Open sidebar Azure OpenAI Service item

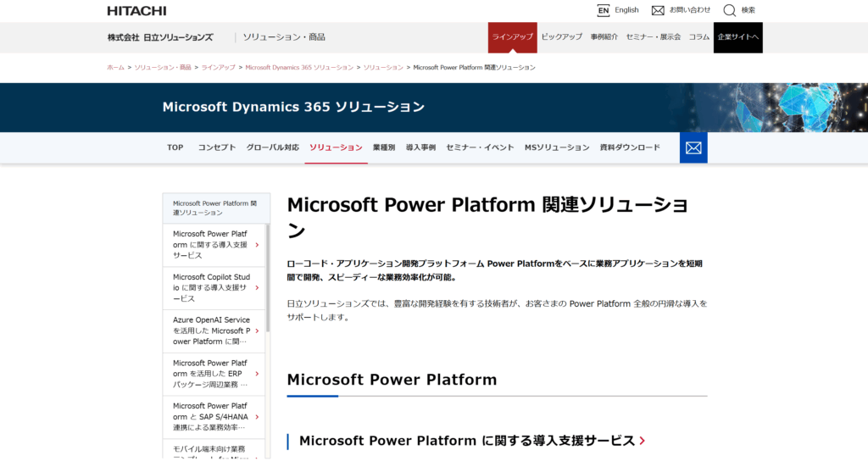coord(214,331)
